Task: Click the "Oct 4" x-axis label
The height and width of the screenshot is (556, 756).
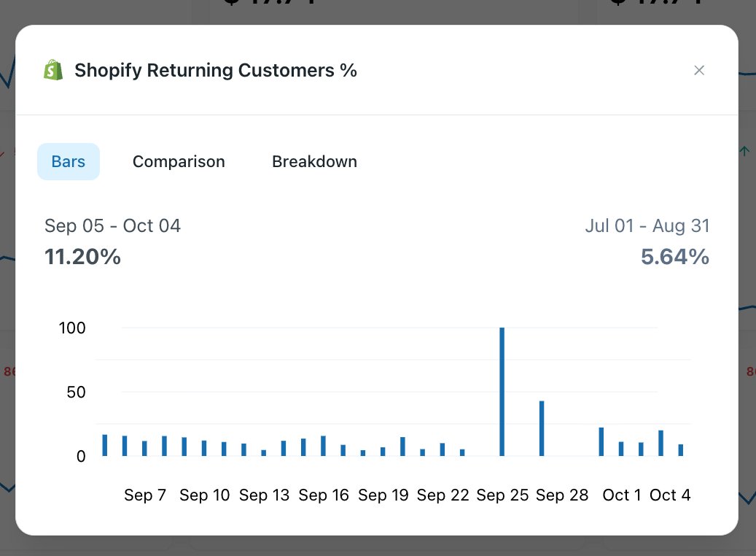Action: [x=670, y=495]
